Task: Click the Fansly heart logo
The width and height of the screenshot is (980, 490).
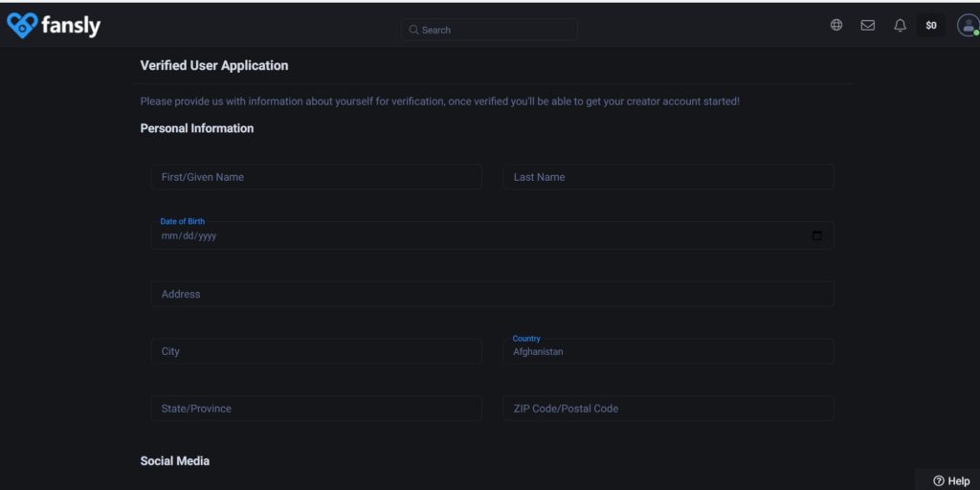Action: coord(22,26)
